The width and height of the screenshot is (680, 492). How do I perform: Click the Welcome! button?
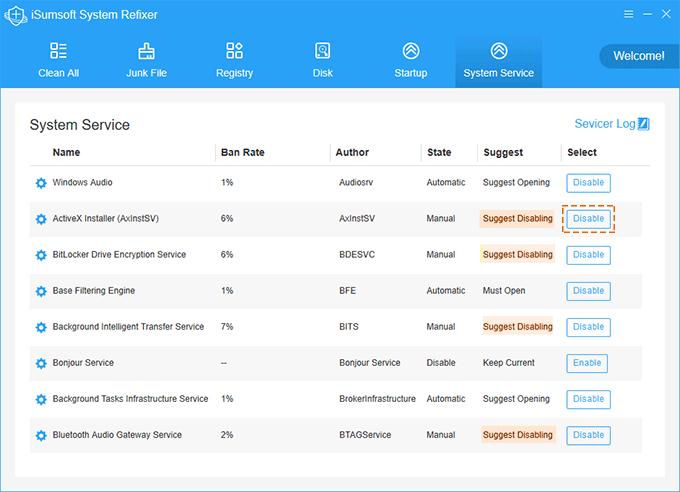(x=638, y=56)
